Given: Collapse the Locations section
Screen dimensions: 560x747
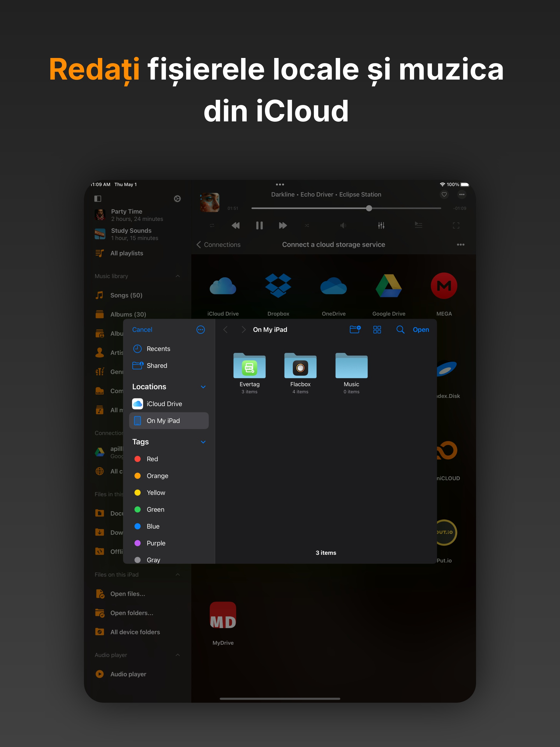Looking at the screenshot, I should 203,387.
